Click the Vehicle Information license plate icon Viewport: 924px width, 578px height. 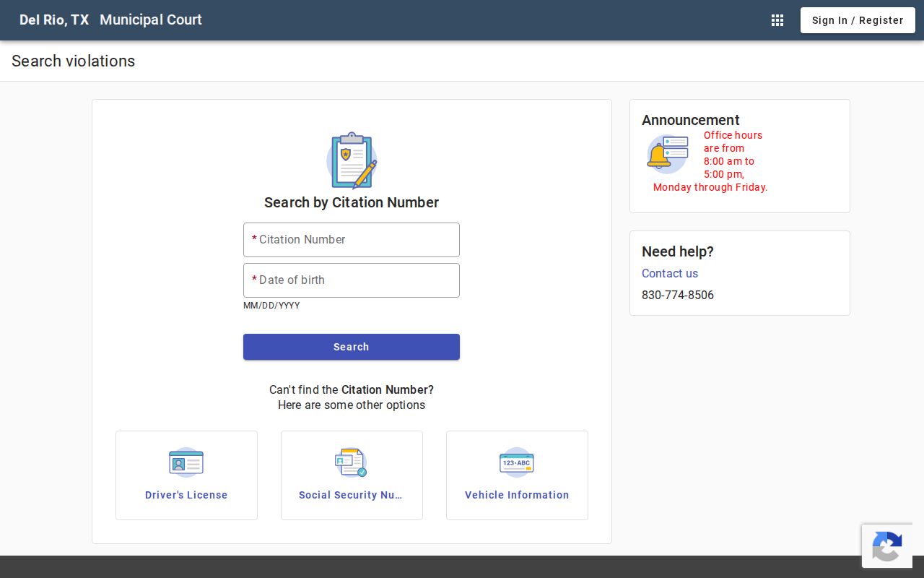[517, 462]
